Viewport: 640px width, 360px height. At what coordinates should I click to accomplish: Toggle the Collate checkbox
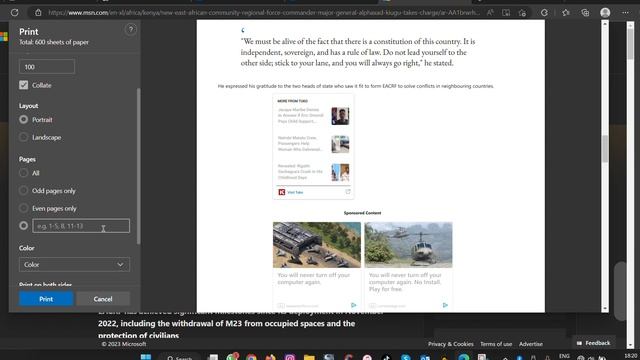[x=24, y=85]
